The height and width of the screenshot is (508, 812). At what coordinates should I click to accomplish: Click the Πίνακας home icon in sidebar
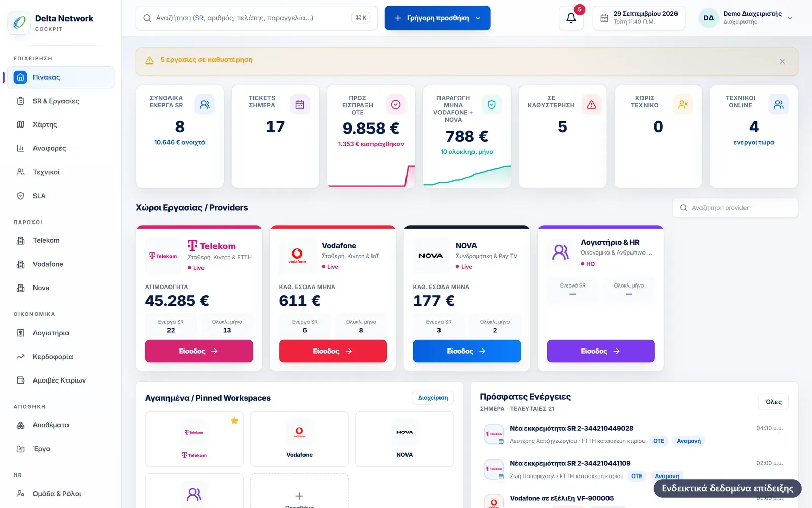20,77
